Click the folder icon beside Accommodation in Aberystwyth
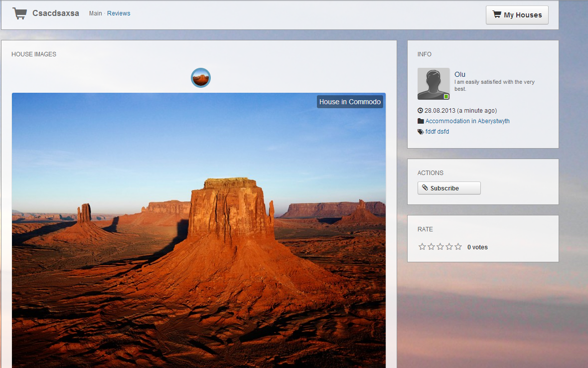Screen dimensions: 588x368 coord(421,121)
